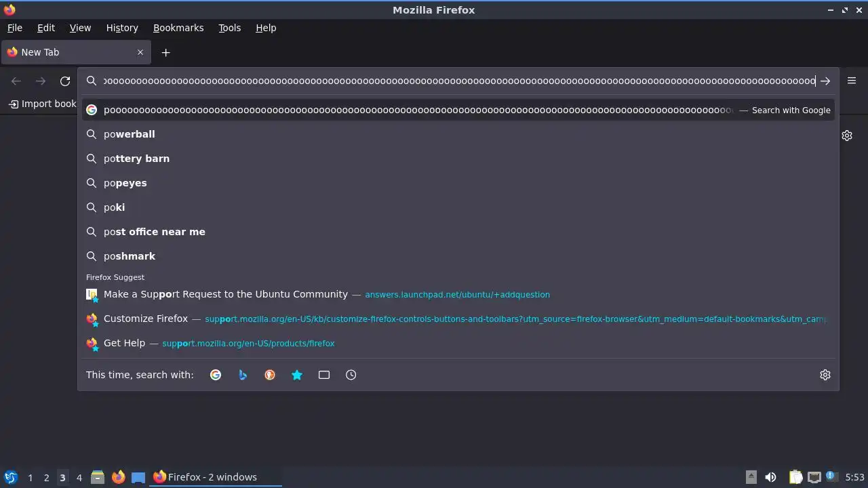868x488 pixels.
Task: Open the View menu
Action: click(x=80, y=28)
